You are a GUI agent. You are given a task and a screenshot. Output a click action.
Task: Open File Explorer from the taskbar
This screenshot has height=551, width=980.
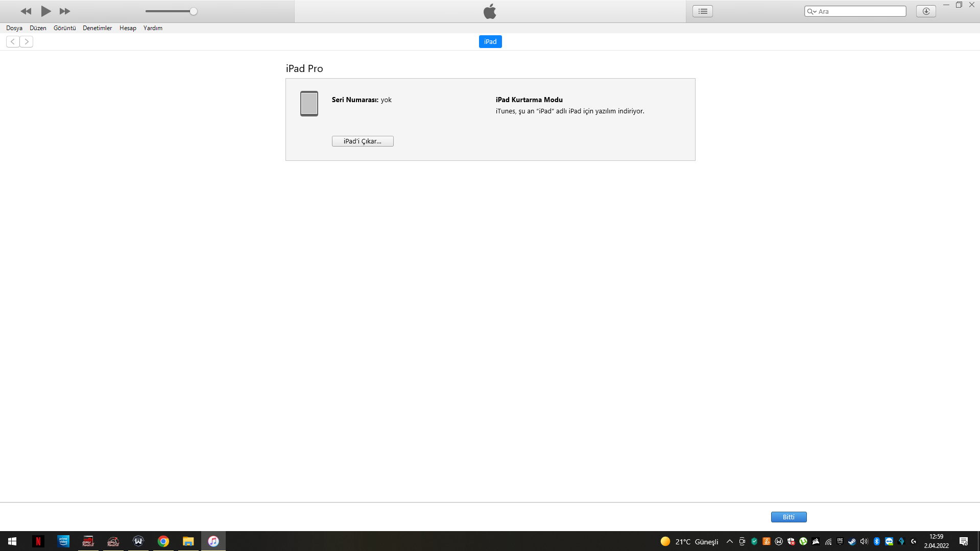tap(188, 541)
